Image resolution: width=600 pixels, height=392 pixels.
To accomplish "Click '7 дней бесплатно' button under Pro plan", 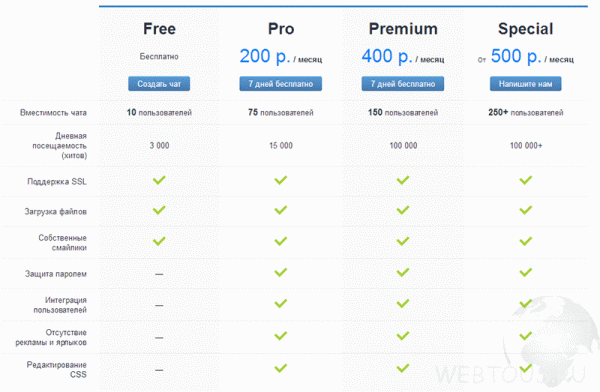I will click(280, 83).
